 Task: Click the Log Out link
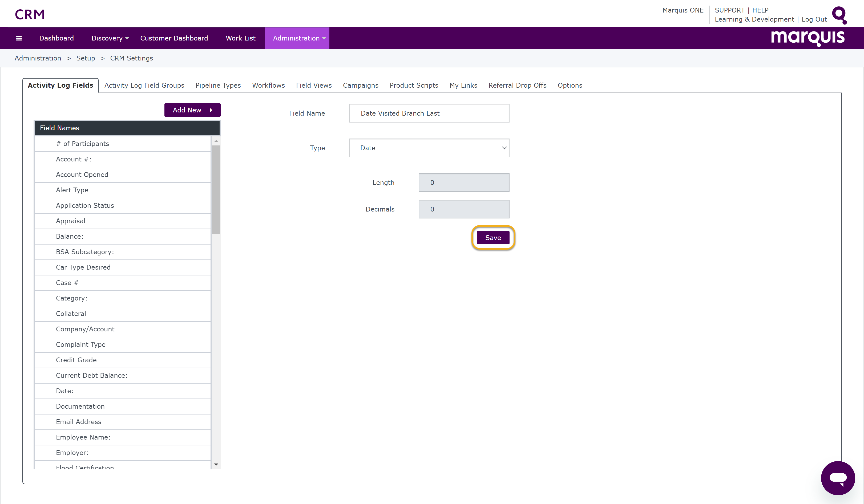pos(814,19)
